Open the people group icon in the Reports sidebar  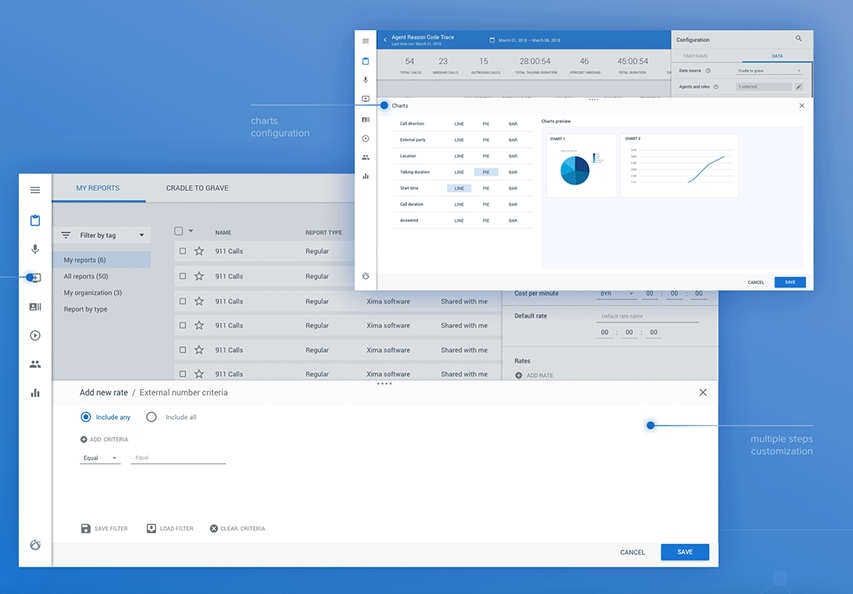[x=35, y=364]
